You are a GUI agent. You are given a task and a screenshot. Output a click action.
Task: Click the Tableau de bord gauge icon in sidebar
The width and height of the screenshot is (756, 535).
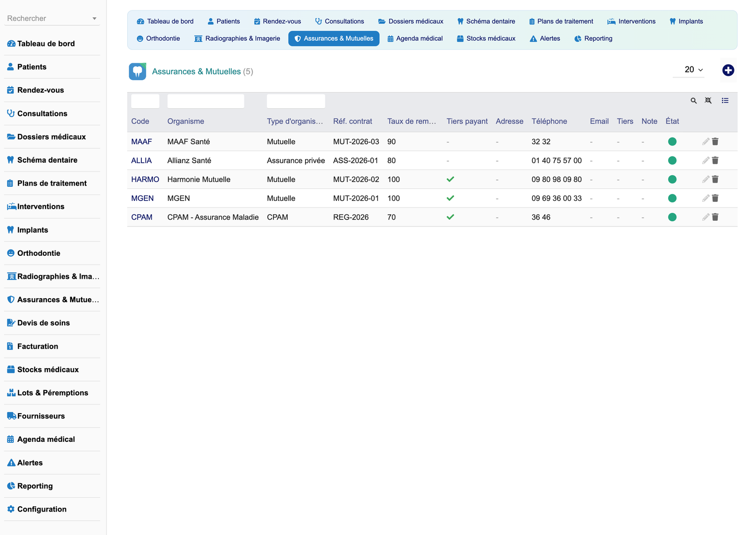point(11,43)
